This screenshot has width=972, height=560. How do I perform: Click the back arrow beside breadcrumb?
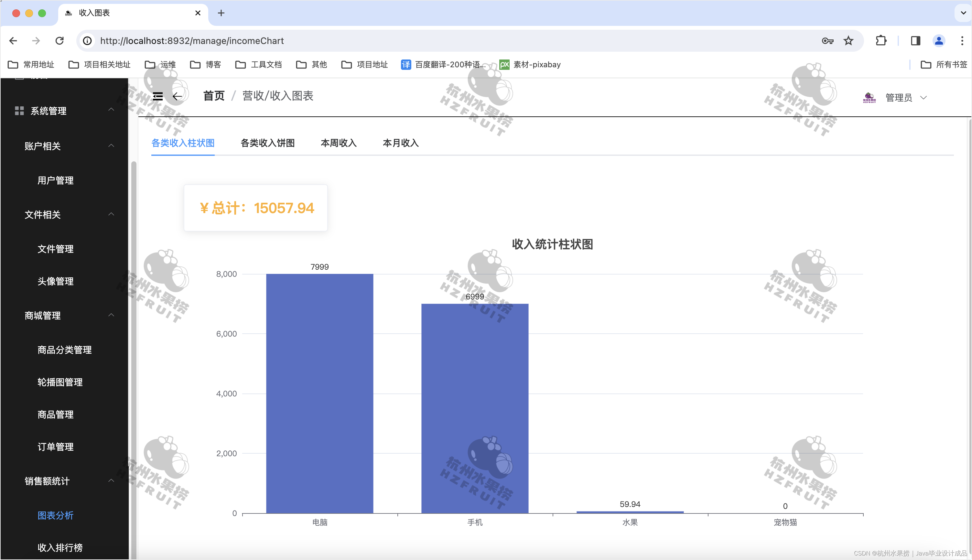click(177, 96)
